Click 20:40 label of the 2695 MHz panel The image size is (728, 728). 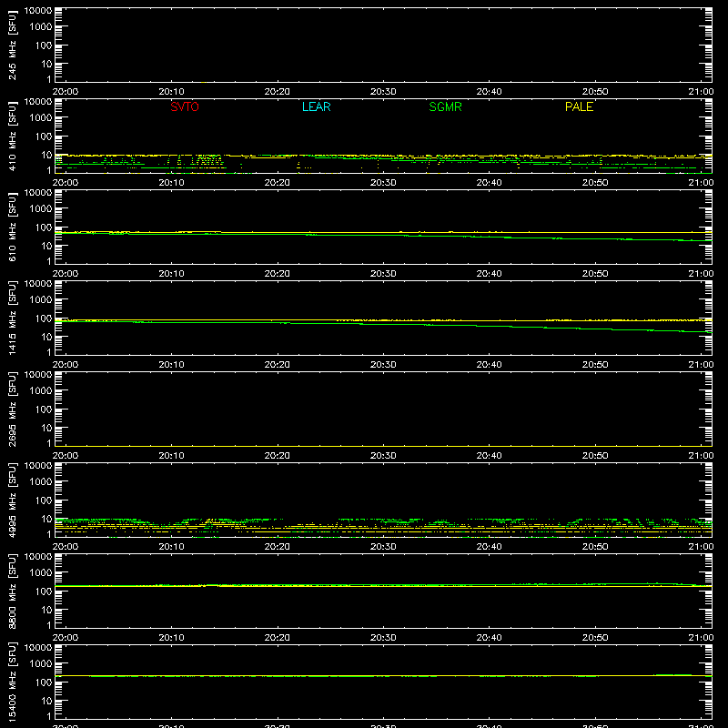[x=489, y=456]
